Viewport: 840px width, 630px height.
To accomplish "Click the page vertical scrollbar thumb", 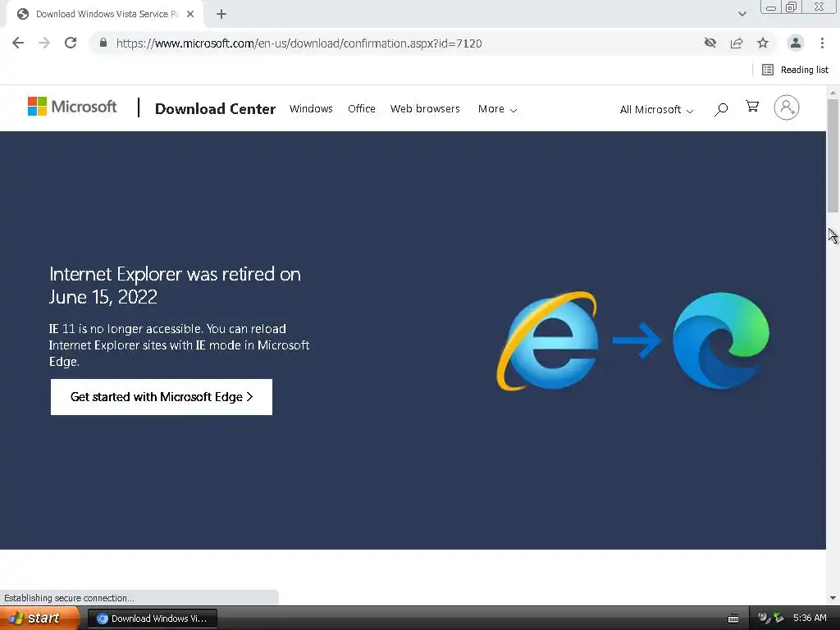I will tap(833, 155).
